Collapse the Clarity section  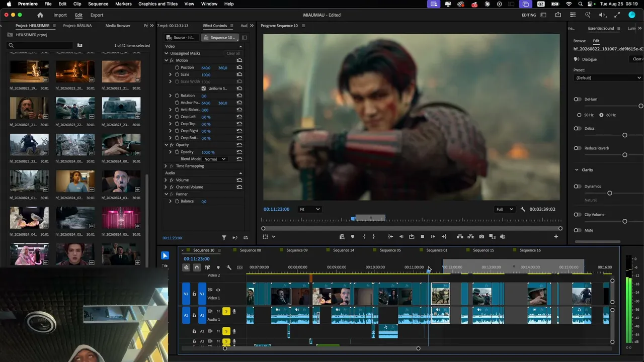tap(577, 170)
